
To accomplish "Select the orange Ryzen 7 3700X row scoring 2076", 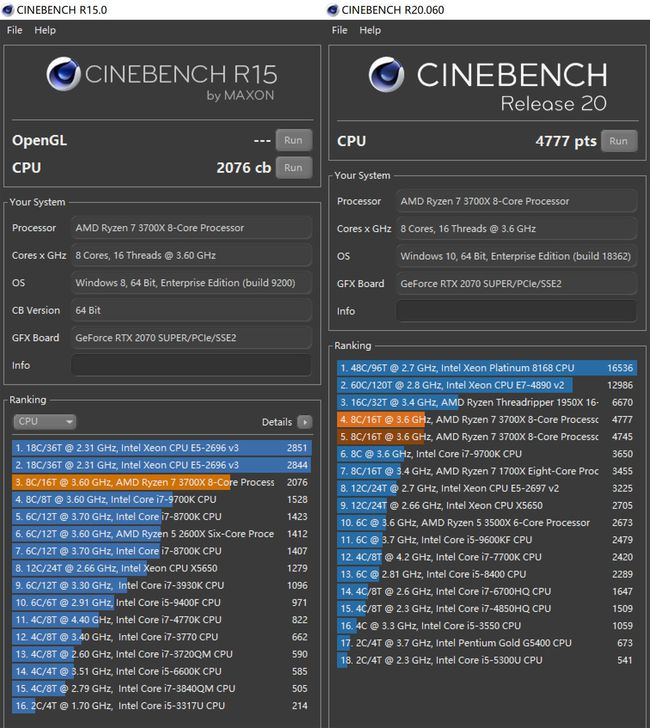I will 162,482.
